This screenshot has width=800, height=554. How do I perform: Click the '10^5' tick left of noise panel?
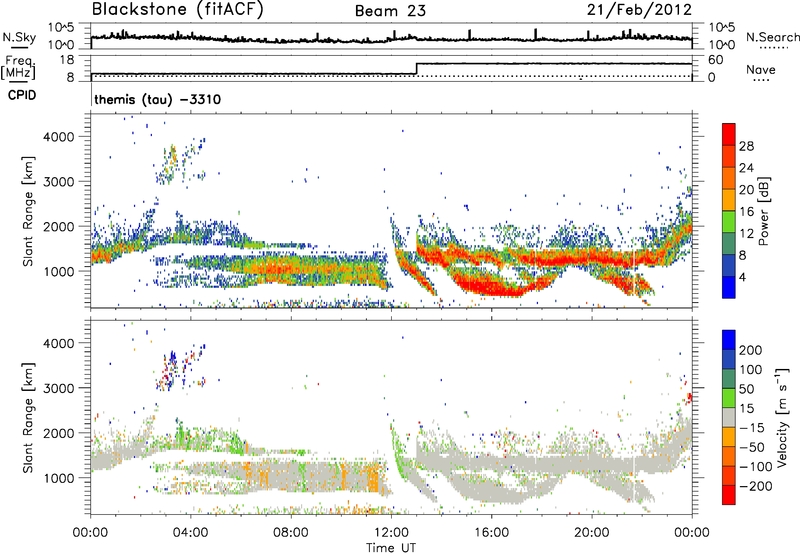[61, 28]
